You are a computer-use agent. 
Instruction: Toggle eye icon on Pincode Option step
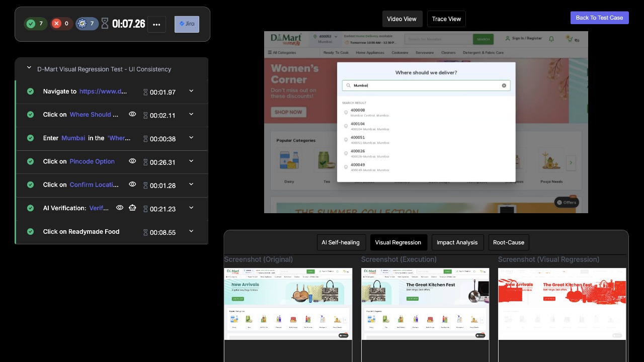pyautogui.click(x=132, y=161)
